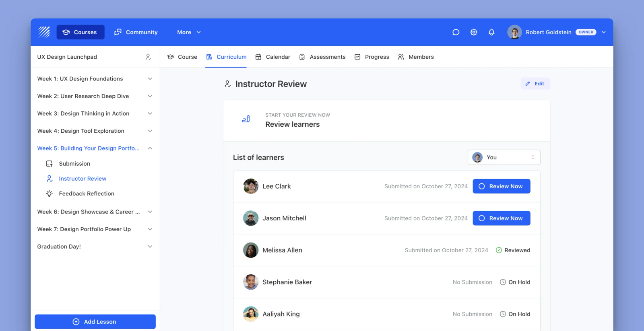
Task: Click the review pencil icon beside Review learners
Action: 246,119
